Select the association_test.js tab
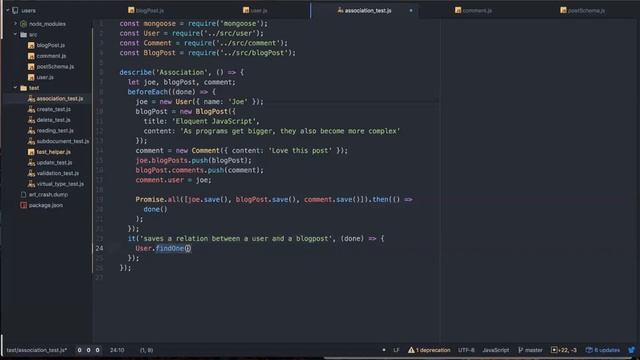The height and width of the screenshot is (360, 640). coord(364,10)
